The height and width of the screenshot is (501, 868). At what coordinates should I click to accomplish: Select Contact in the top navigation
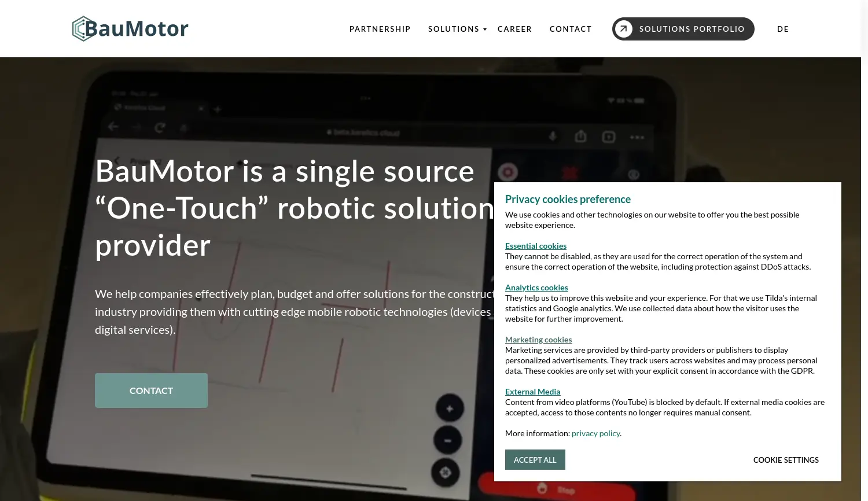point(571,29)
